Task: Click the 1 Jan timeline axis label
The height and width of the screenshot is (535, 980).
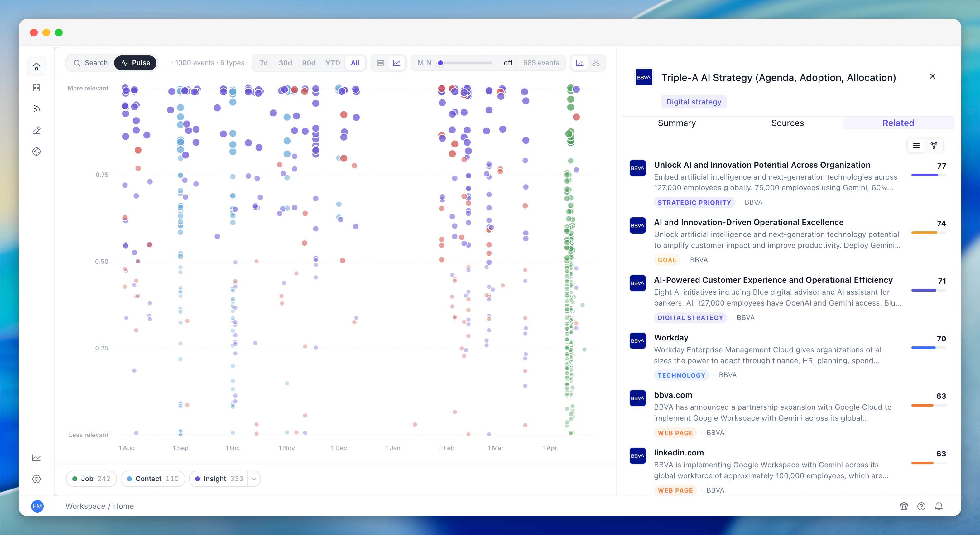Action: (x=393, y=448)
